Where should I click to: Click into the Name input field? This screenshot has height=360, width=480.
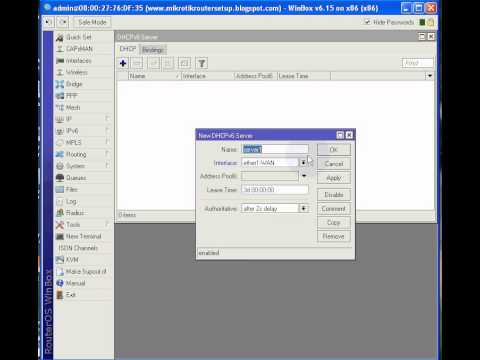click(275, 149)
